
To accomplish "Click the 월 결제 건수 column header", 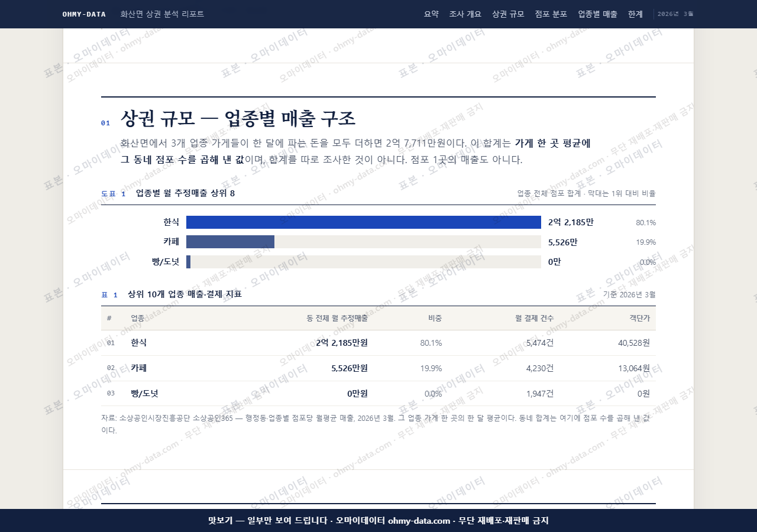I will 535,318.
